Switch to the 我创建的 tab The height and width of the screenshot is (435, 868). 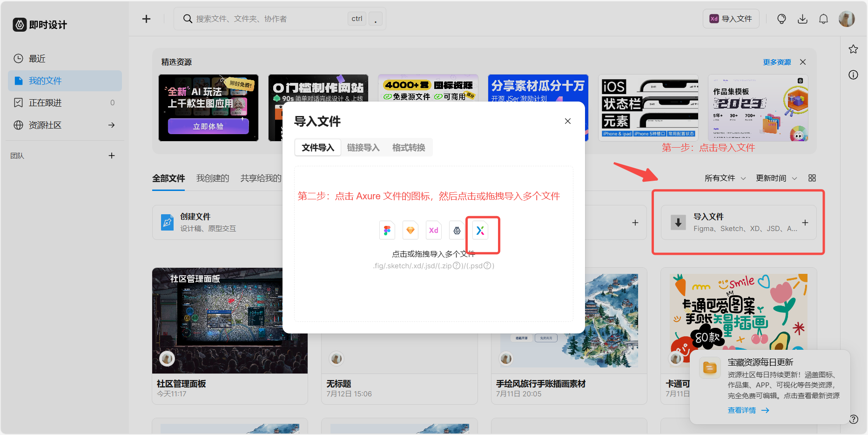tap(213, 178)
